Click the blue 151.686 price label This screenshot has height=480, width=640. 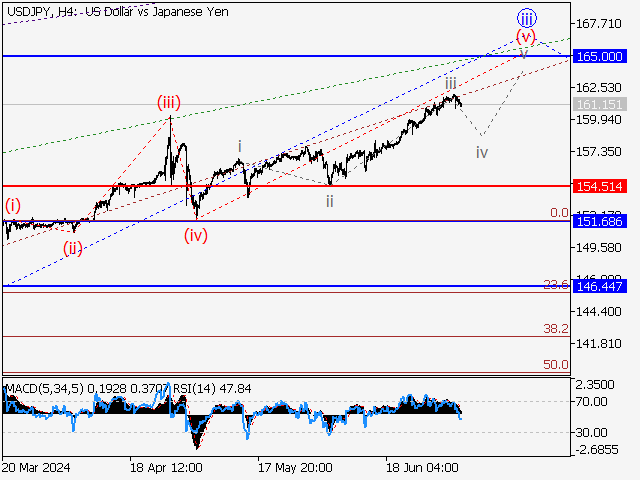[600, 221]
